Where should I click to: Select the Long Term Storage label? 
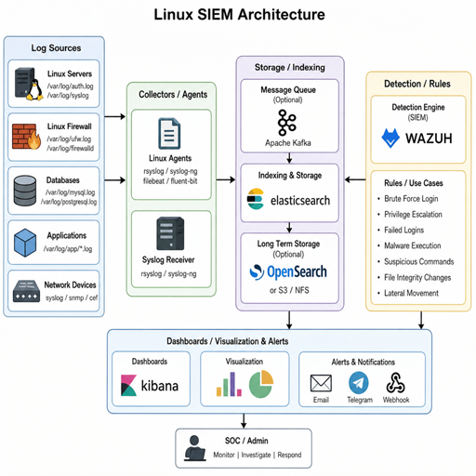[x=288, y=244]
